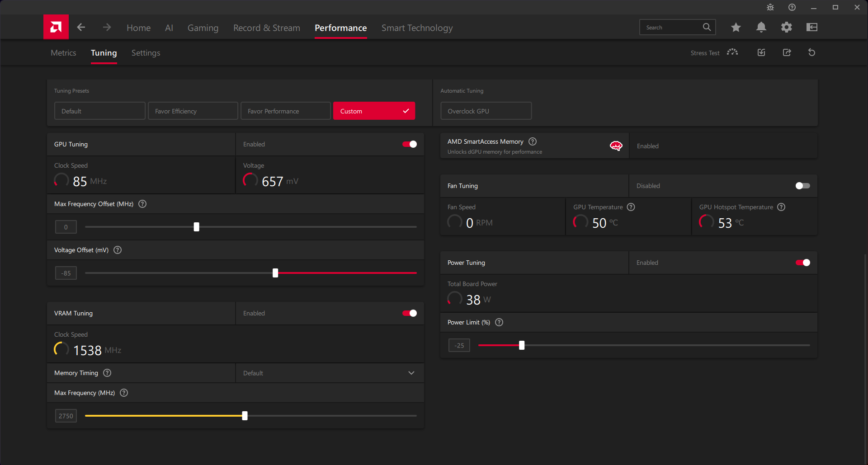This screenshot has width=868, height=465.
Task: Switch to the Metrics subtab
Action: 63,53
